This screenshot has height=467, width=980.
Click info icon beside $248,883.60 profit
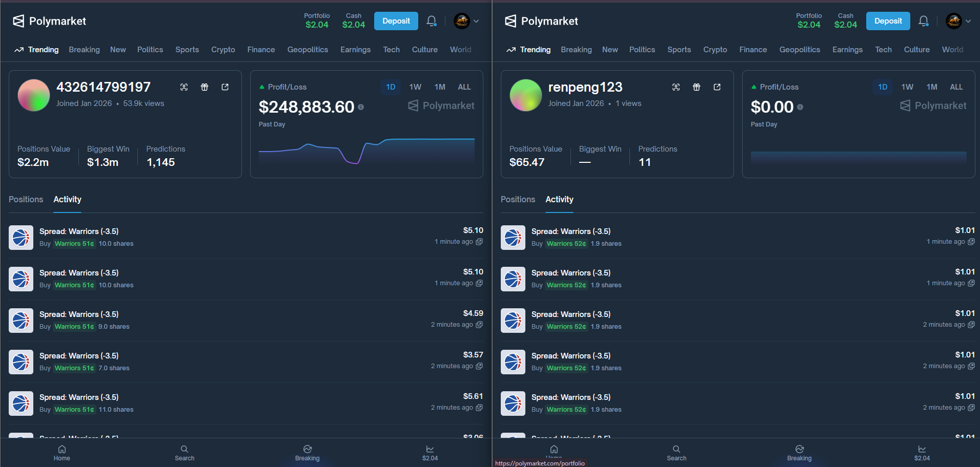361,107
